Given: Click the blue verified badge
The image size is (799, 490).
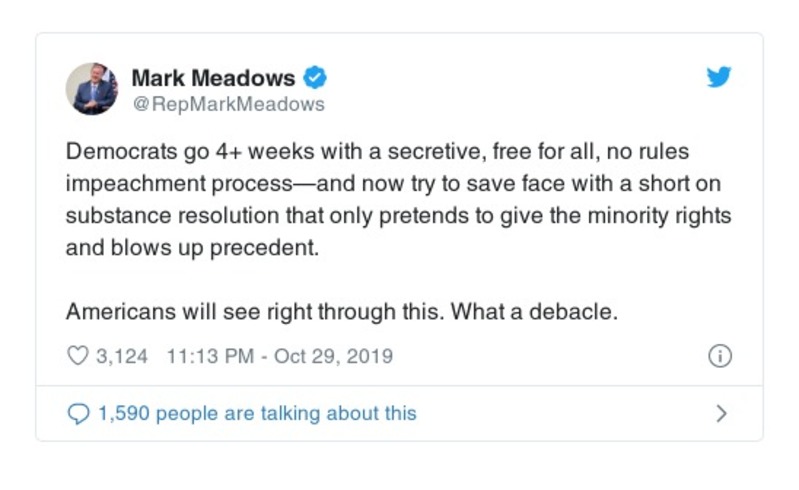Looking at the screenshot, I should 316,77.
